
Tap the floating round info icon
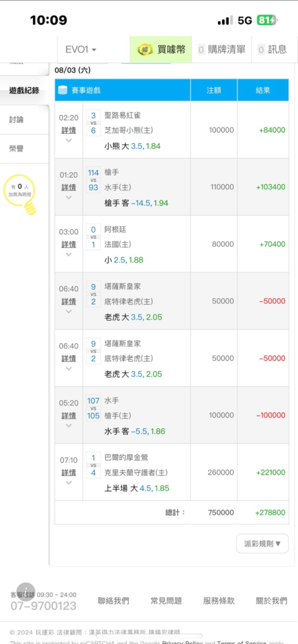tap(26, 591)
